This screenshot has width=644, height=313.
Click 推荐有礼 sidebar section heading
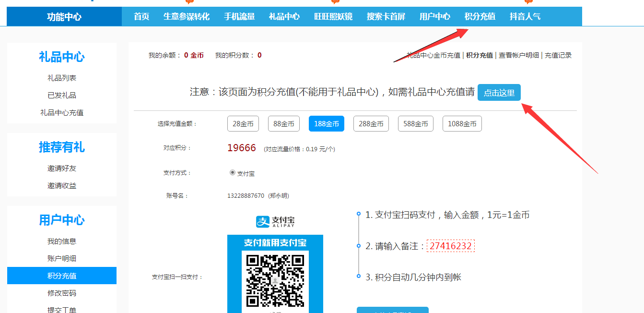click(x=62, y=147)
